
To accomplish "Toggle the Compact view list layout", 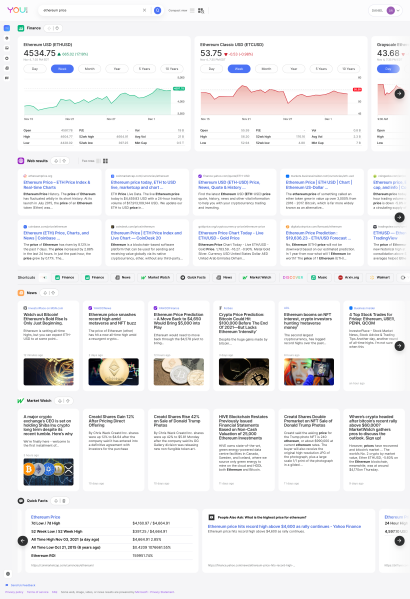I will 192,10.
